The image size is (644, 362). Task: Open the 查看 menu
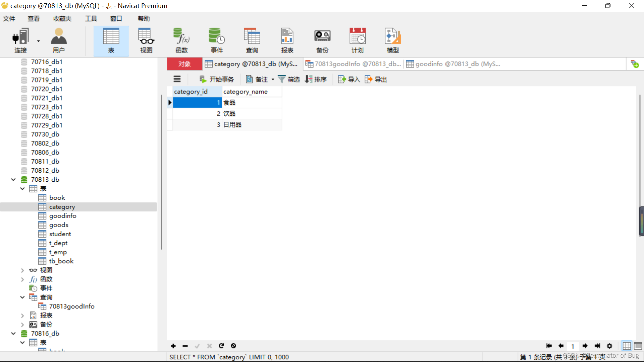[34, 18]
